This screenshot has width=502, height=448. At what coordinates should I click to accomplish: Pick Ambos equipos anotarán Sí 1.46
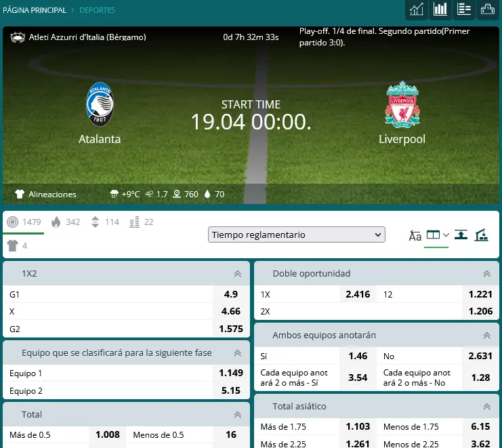coord(358,356)
